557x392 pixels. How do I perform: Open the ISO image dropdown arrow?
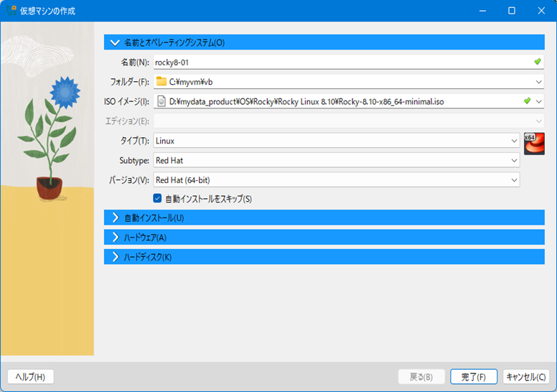(538, 101)
